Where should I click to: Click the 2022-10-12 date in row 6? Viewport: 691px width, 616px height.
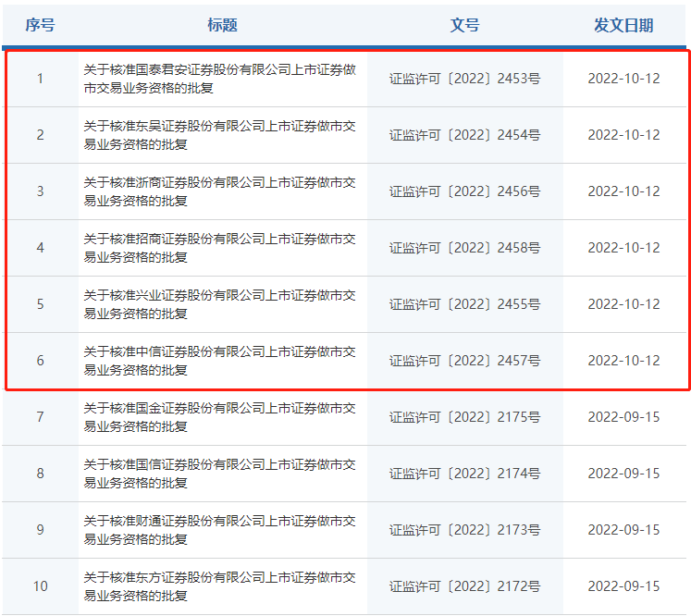point(623,361)
